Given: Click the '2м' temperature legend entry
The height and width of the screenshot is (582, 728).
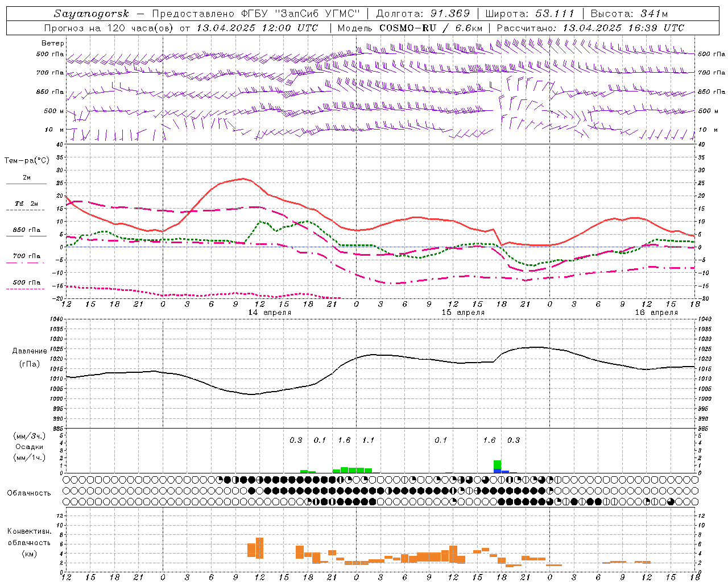Looking at the screenshot, I should click(27, 178).
